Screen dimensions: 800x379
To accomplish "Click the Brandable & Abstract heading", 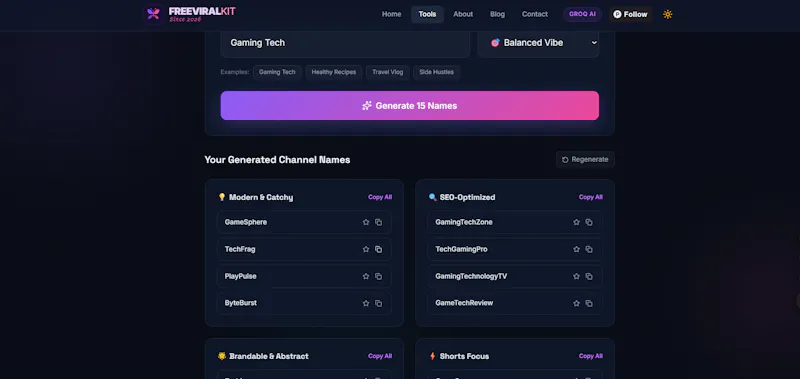I will [269, 357].
